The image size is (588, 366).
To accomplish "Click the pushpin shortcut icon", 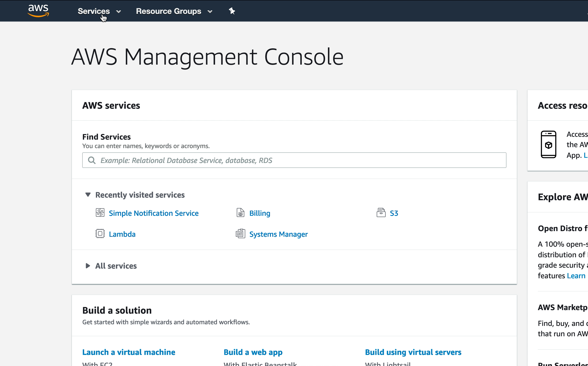I will click(232, 11).
